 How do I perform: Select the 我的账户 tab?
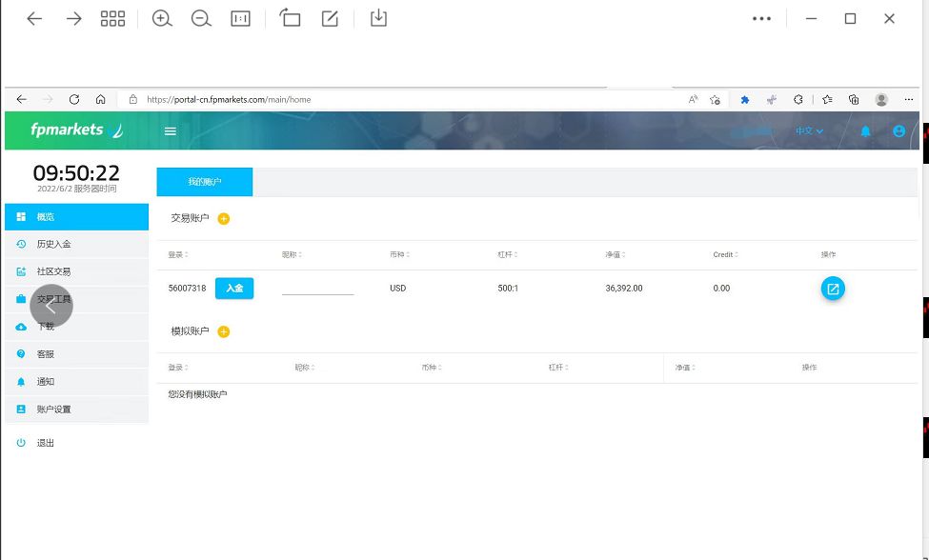pos(205,182)
